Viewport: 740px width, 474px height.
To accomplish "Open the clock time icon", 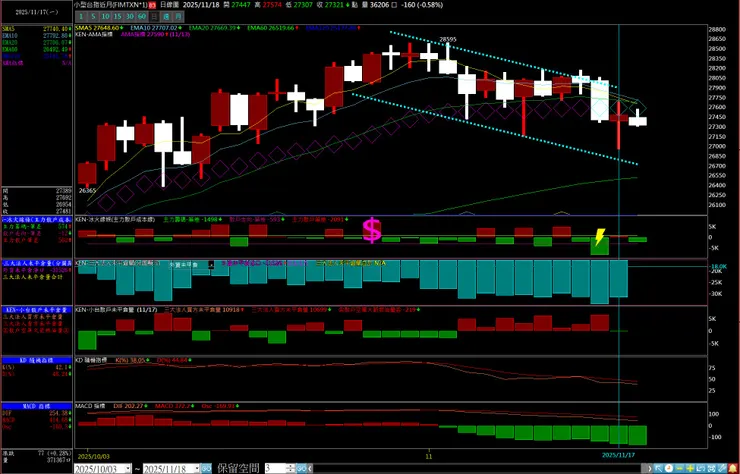I will click(669, 469).
